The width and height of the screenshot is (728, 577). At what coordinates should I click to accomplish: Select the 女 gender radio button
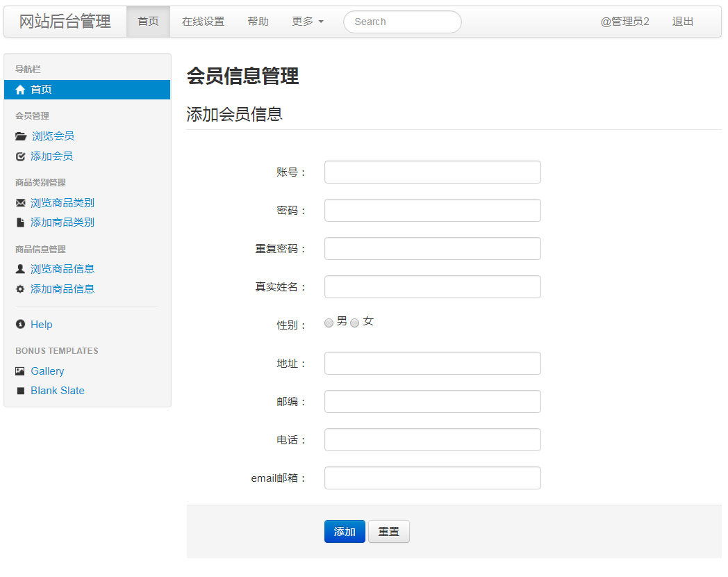355,323
